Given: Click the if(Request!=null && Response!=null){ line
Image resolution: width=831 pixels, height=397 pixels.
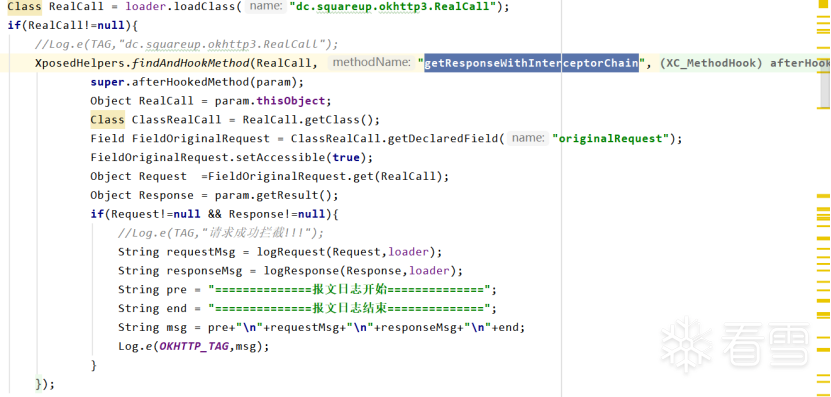Looking at the screenshot, I should point(215,214).
